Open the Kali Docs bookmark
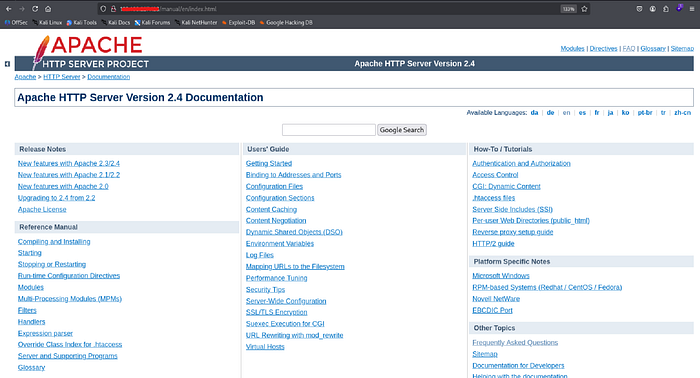 click(116, 22)
